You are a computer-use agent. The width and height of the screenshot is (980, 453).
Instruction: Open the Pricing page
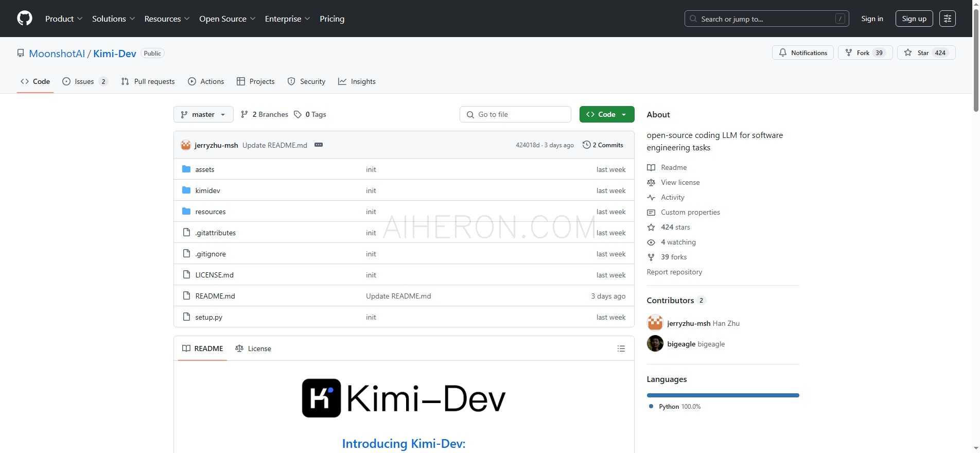[332, 19]
